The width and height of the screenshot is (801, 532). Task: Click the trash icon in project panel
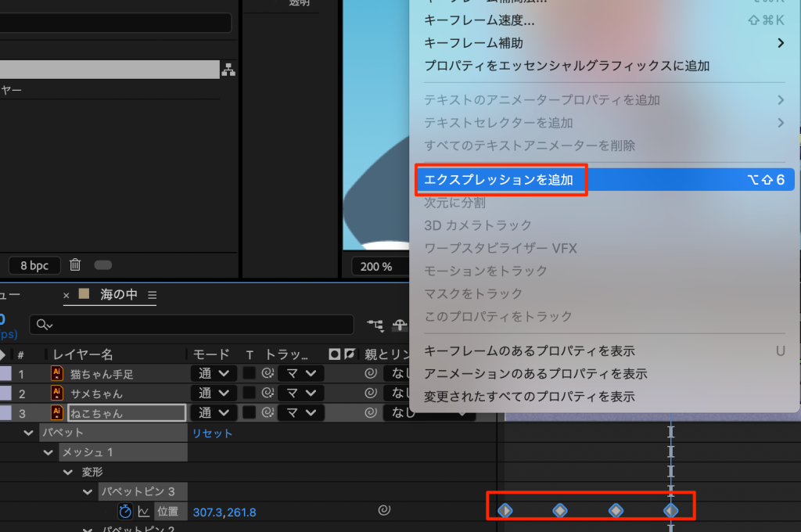tap(75, 265)
